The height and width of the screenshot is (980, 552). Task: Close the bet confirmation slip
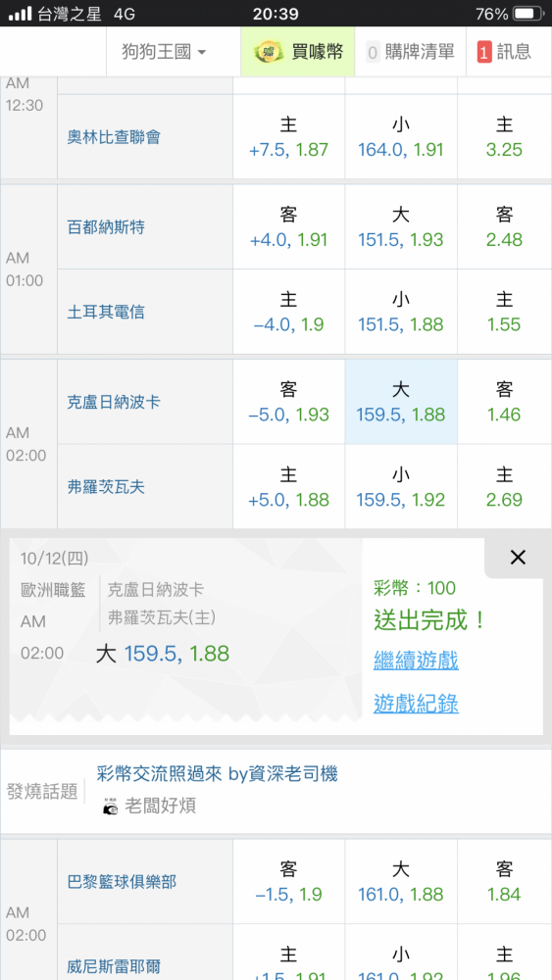pos(518,557)
